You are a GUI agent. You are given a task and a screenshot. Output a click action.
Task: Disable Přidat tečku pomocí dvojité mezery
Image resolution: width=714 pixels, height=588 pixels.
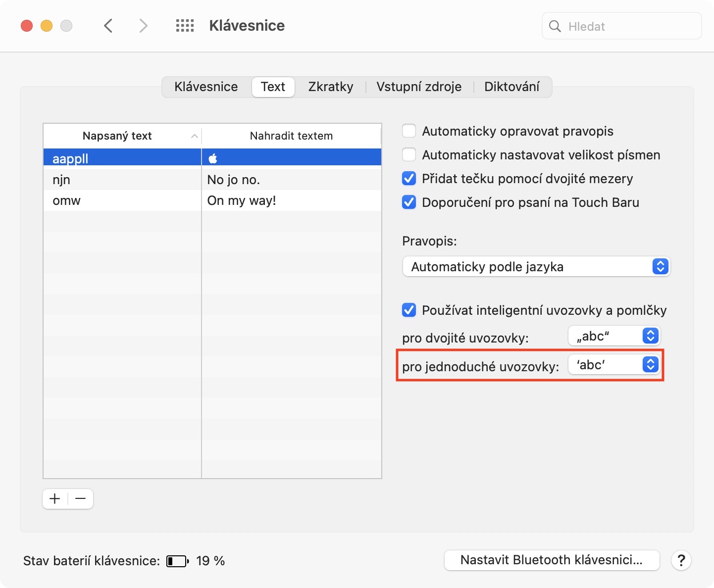tap(409, 179)
